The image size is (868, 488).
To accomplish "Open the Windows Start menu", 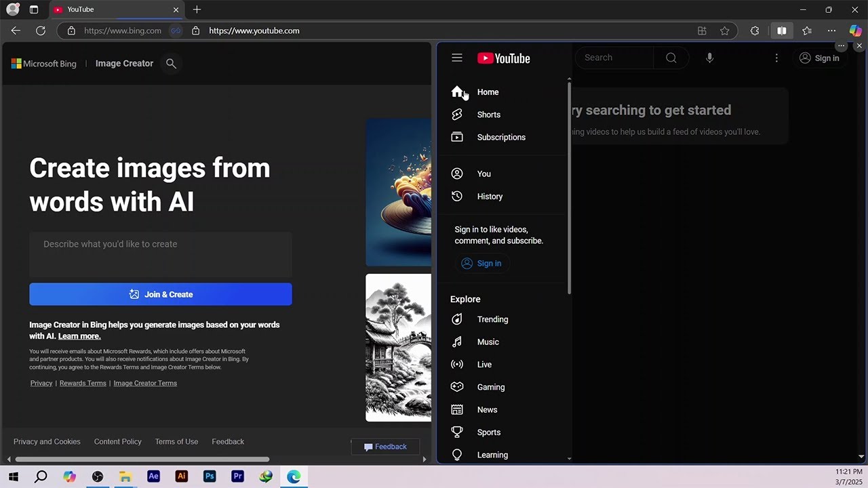I will (x=13, y=476).
